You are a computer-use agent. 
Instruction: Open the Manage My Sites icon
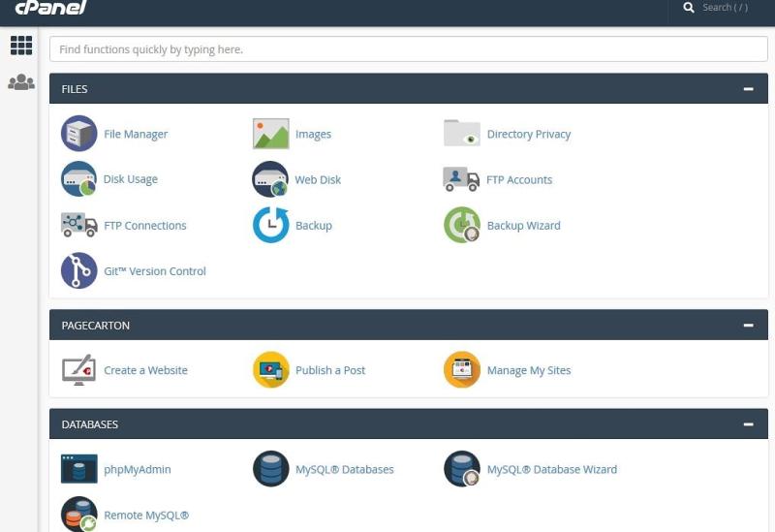[462, 370]
